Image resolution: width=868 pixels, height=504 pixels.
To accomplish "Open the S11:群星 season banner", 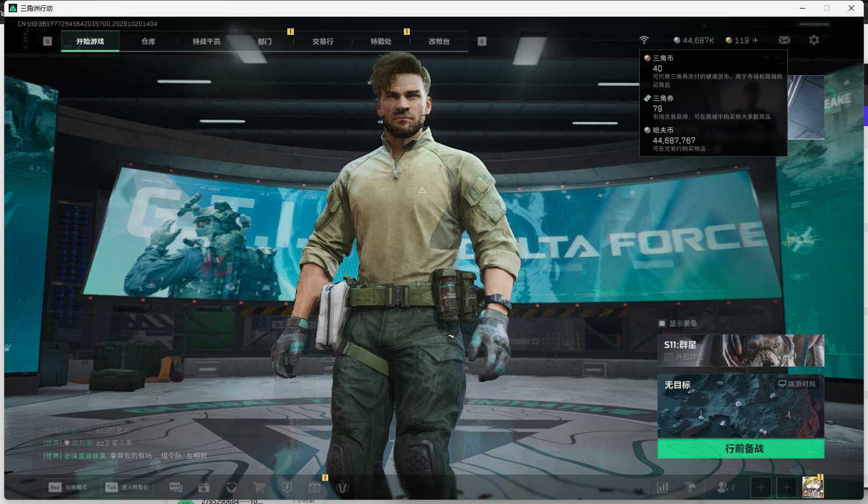I will pyautogui.click(x=741, y=350).
